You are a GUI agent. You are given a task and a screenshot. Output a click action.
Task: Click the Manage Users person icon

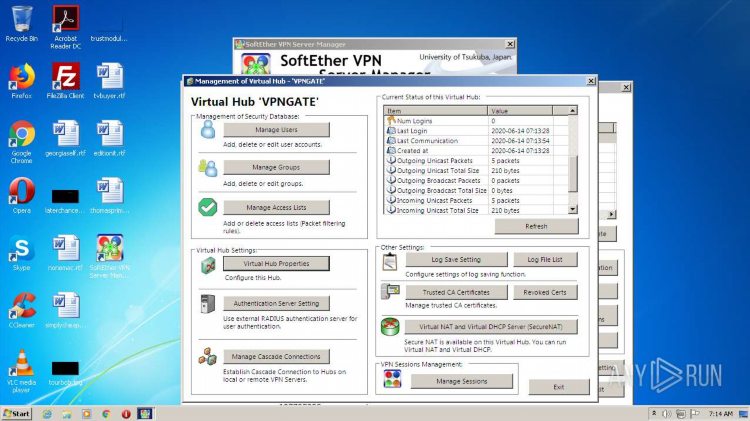coord(208,130)
